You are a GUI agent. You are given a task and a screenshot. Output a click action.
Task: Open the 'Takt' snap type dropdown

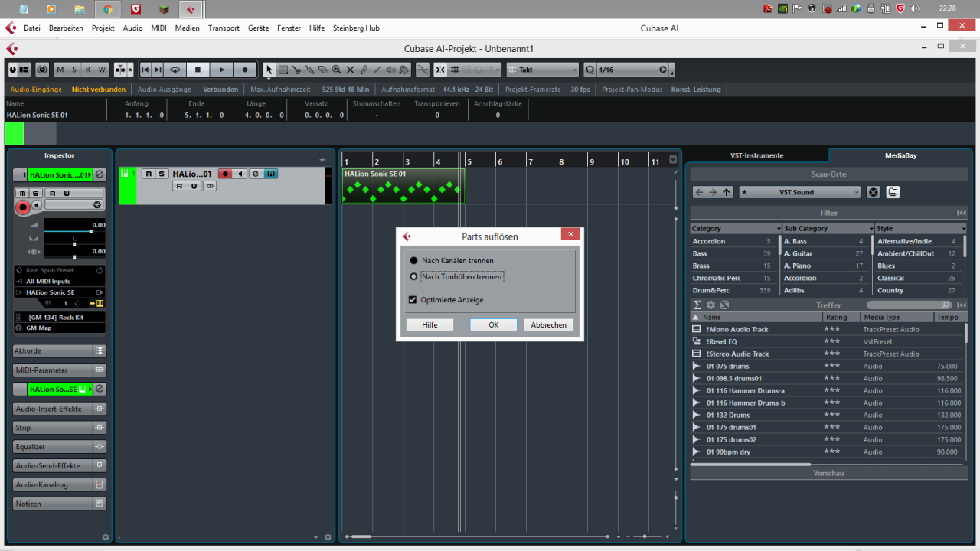pos(543,70)
